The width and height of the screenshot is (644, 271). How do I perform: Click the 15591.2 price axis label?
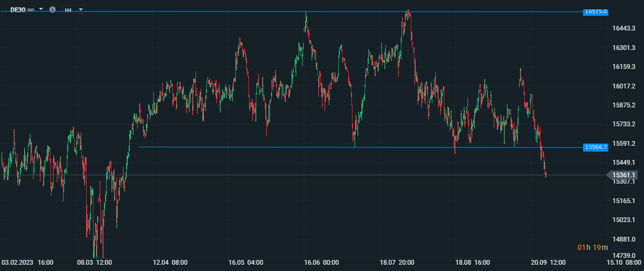click(x=625, y=143)
